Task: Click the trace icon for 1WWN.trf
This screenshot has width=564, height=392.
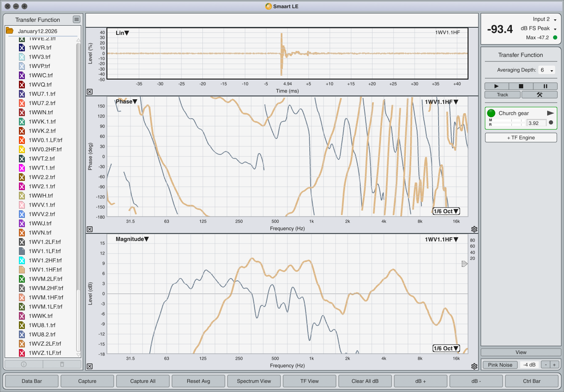Action: click(22, 112)
